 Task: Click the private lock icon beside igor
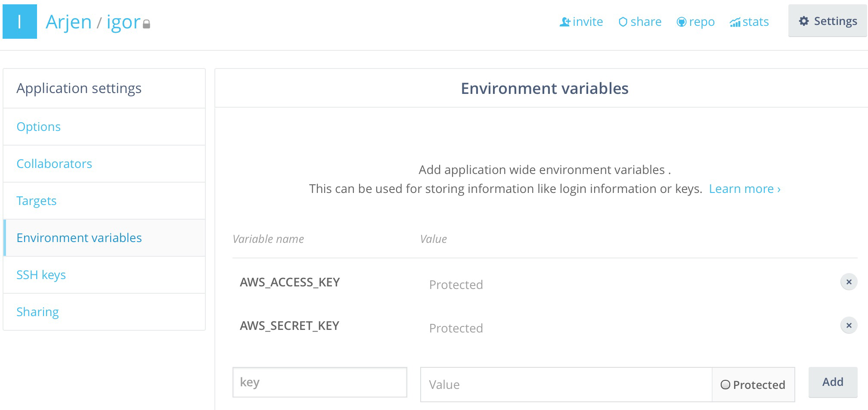coord(146,24)
